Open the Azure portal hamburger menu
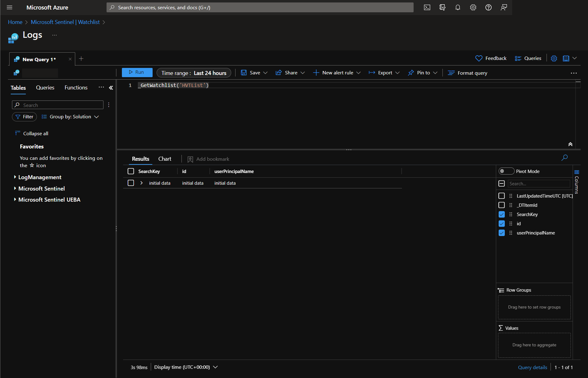The image size is (588, 378). tap(10, 7)
